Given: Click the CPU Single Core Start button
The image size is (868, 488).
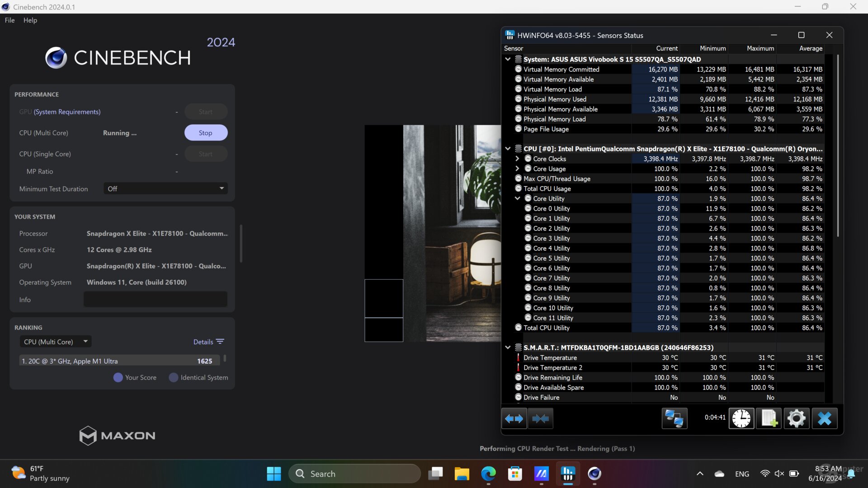Looking at the screenshot, I should coord(206,154).
